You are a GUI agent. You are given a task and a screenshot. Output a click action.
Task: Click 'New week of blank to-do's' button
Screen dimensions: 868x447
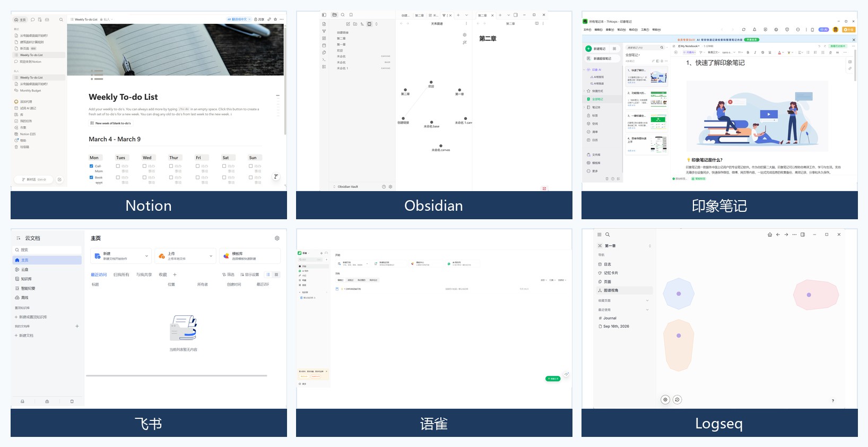pos(111,123)
